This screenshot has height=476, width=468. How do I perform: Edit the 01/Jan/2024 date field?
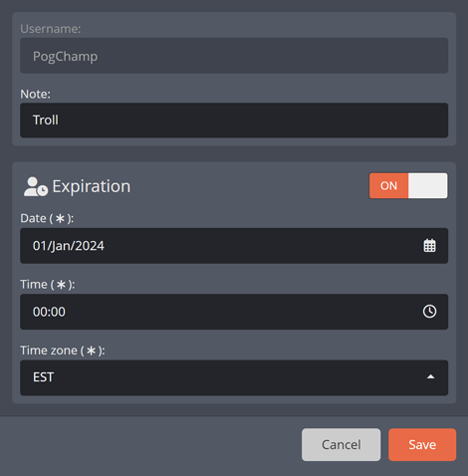pos(234,246)
